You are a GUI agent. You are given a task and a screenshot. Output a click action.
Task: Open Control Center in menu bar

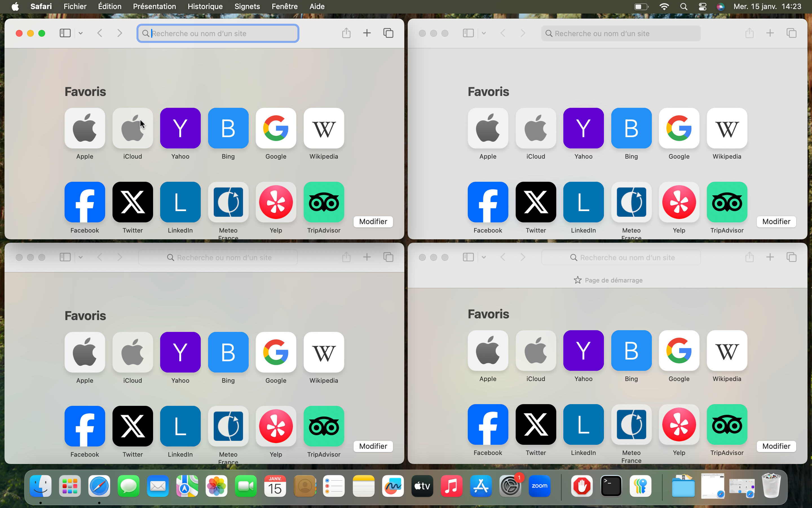click(702, 6)
